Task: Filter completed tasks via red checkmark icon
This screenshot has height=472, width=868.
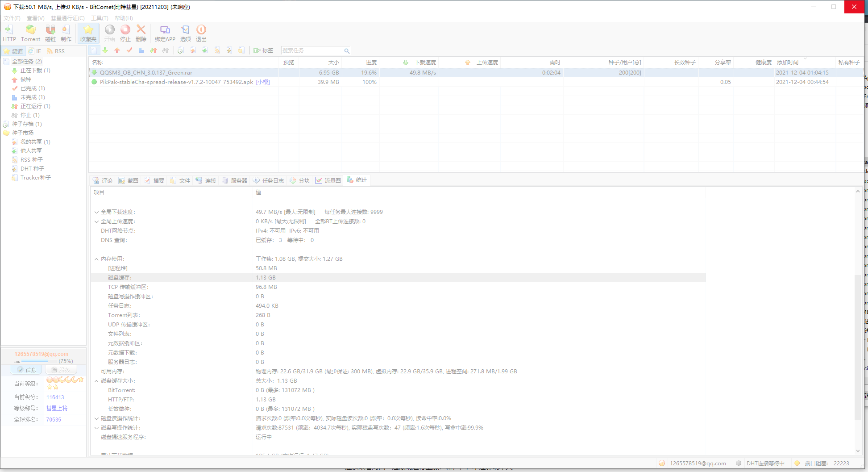Action: coord(129,50)
